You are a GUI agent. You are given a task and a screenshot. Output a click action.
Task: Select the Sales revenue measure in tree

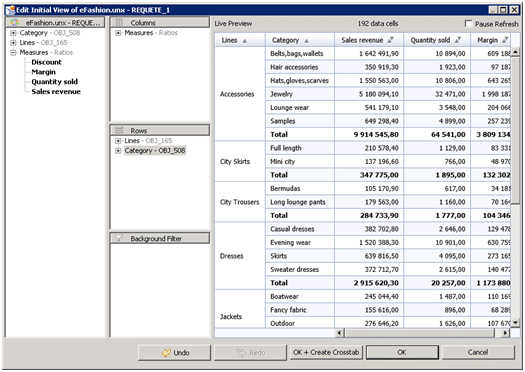pos(56,91)
